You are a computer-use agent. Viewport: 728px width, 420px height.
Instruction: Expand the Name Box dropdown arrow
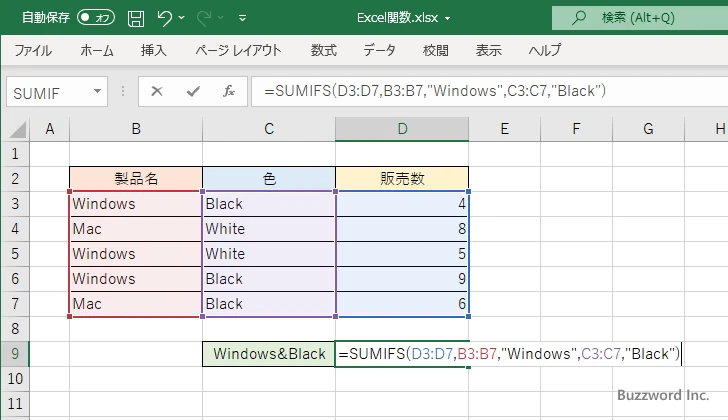point(98,91)
